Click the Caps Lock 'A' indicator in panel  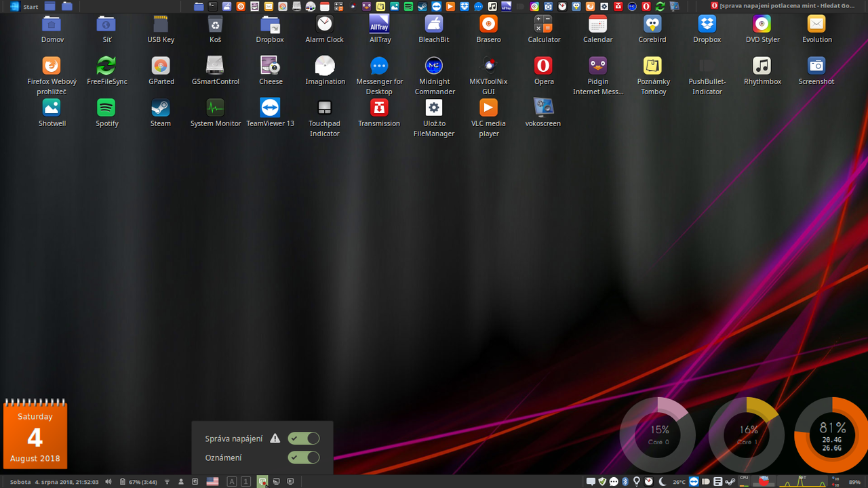tap(232, 482)
